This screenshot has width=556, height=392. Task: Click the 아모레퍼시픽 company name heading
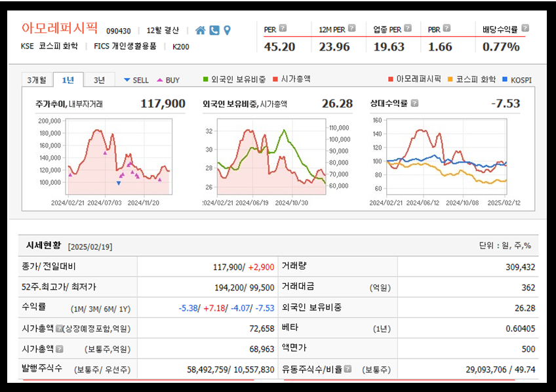coord(59,28)
